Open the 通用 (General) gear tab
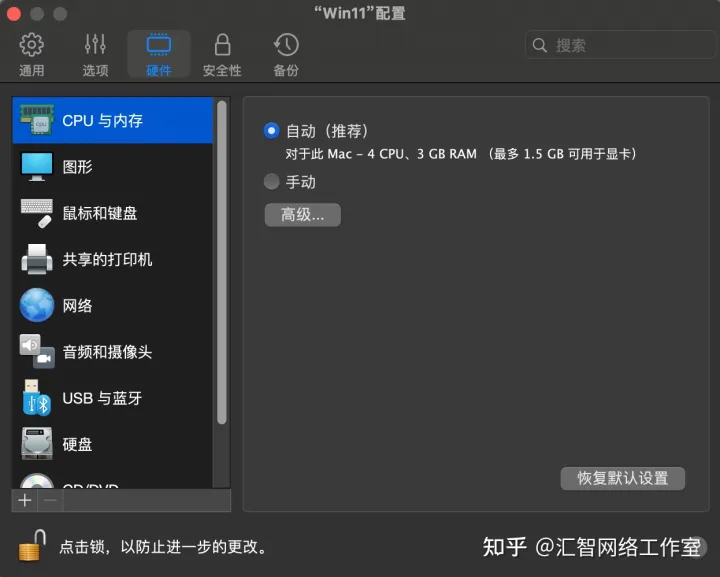720x577 pixels. 31,54
